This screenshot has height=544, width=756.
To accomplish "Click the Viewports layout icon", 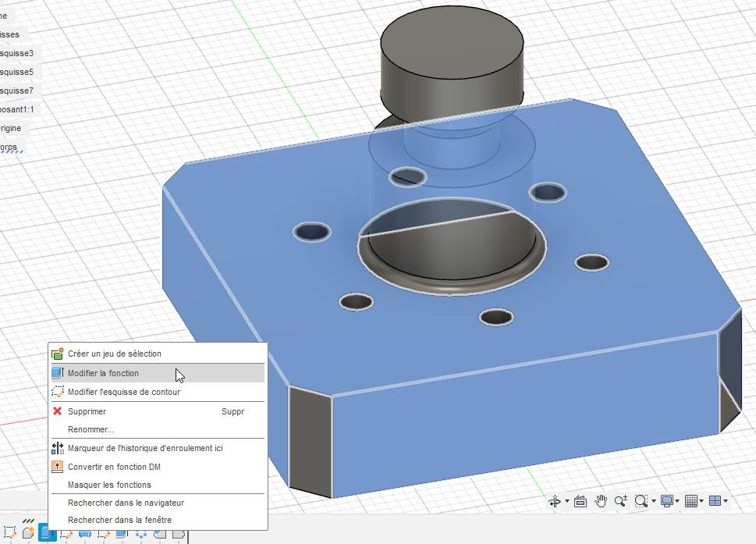I will (x=715, y=501).
